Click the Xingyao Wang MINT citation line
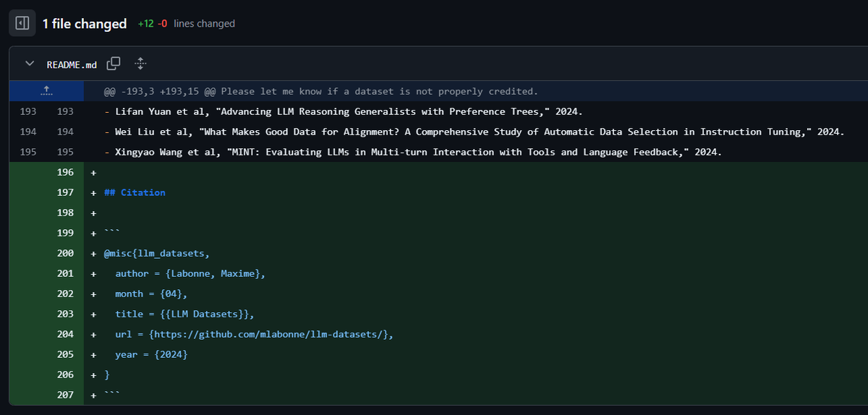This screenshot has height=415, width=868. [x=413, y=152]
